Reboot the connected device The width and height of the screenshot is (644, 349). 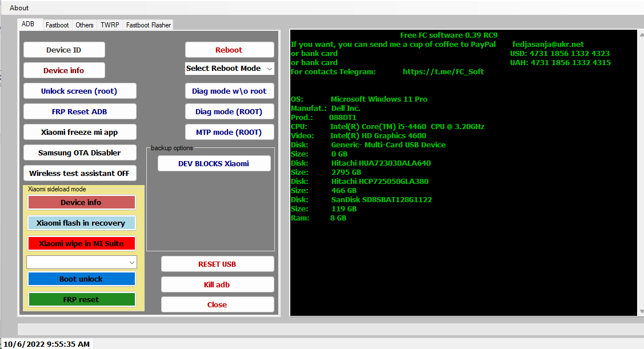229,50
